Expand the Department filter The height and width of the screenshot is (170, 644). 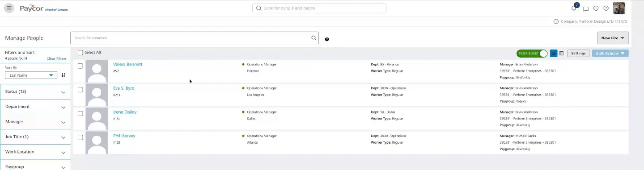[35, 107]
